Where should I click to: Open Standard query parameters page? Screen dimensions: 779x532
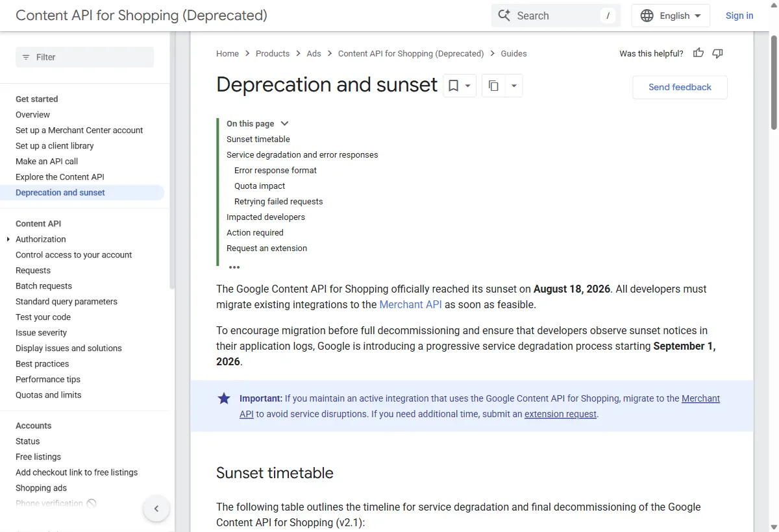tap(66, 301)
